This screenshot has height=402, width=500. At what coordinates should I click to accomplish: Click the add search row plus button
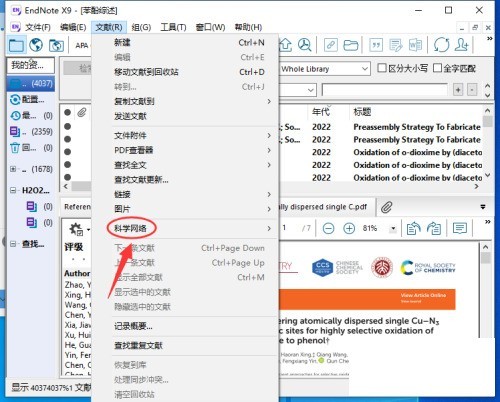(x=458, y=90)
